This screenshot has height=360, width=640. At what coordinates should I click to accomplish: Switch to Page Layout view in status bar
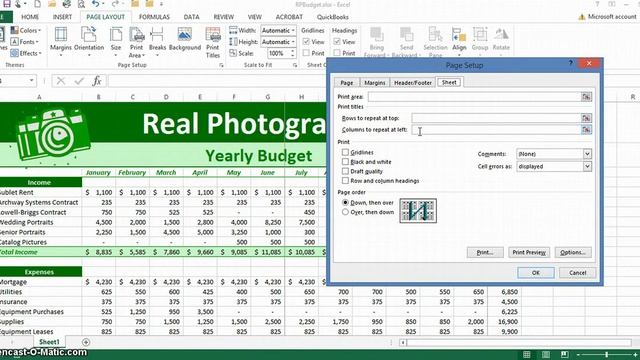pyautogui.click(x=546, y=354)
